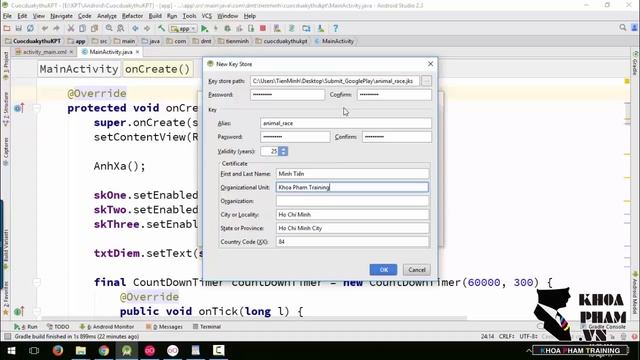Click Cancel in New Key Store dialog
This screenshot has width=640, height=360.
click(416, 269)
